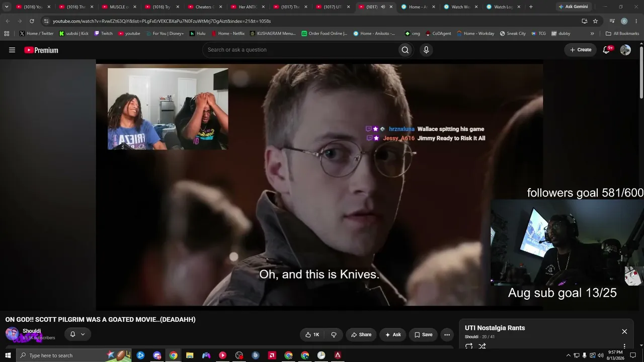This screenshot has height=362, width=644.
Task: Click the browser address bar URL
Action: tap(162, 21)
